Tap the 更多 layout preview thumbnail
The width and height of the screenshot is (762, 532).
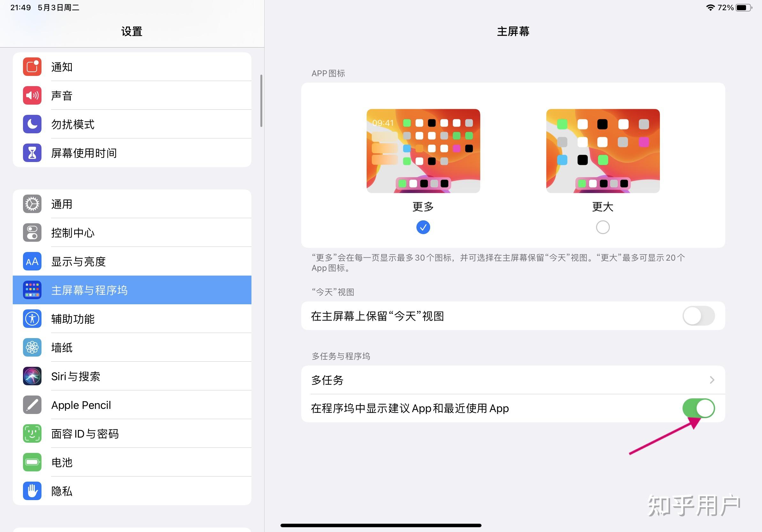[x=423, y=151]
